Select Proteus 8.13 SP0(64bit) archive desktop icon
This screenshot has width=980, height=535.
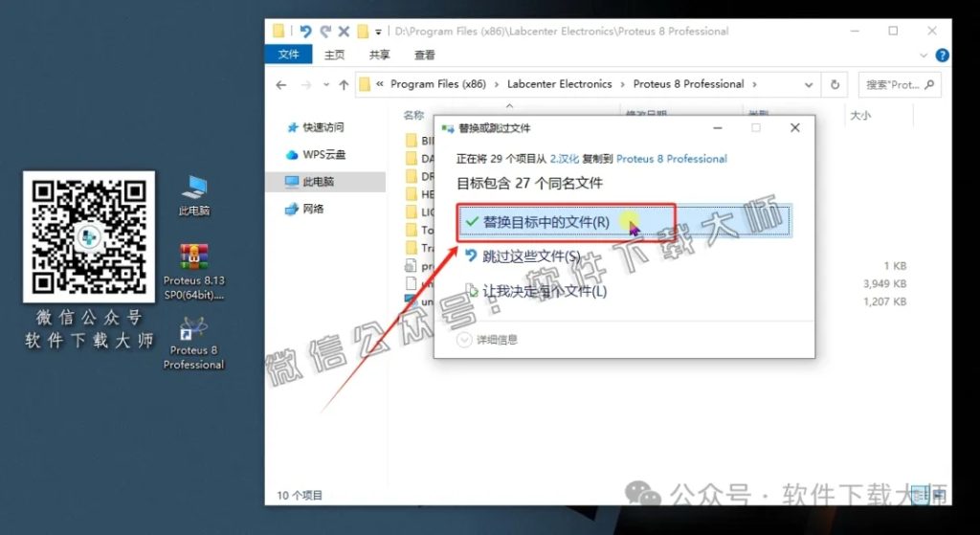point(193,273)
